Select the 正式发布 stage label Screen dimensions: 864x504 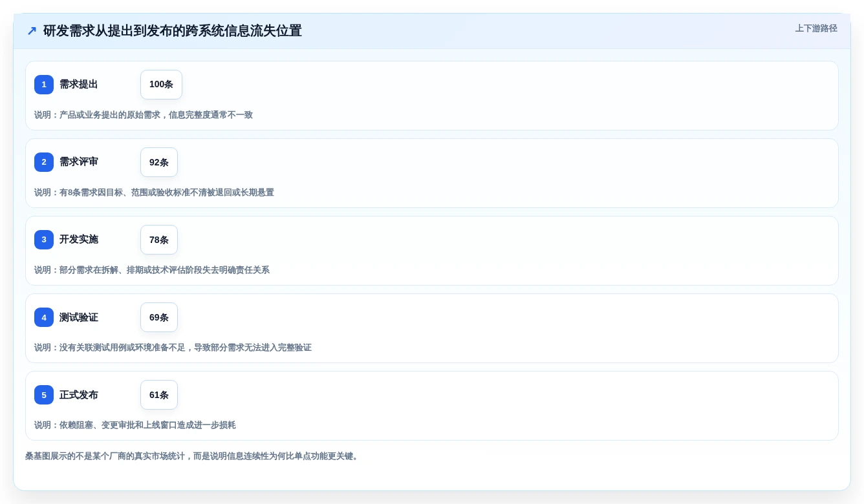(x=79, y=395)
